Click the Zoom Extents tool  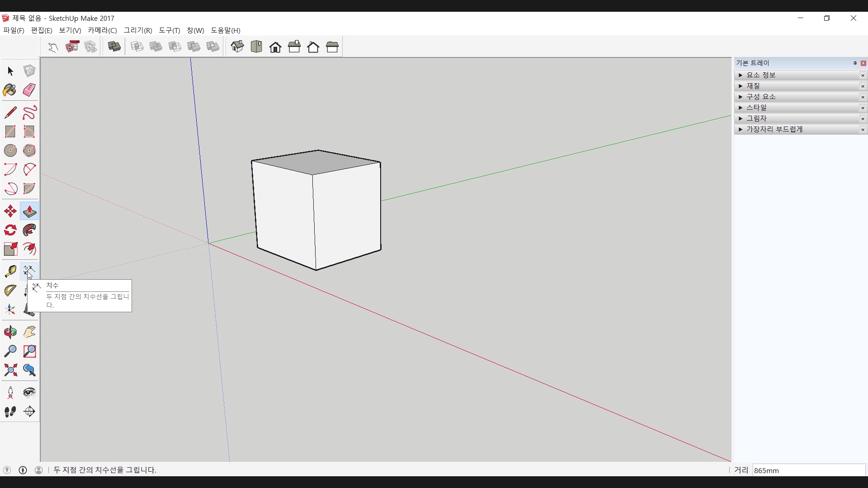tap(10, 370)
